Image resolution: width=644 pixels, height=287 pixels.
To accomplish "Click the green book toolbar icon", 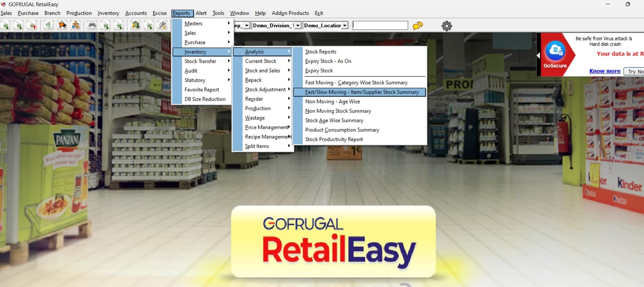I will pyautogui.click(x=135, y=25).
